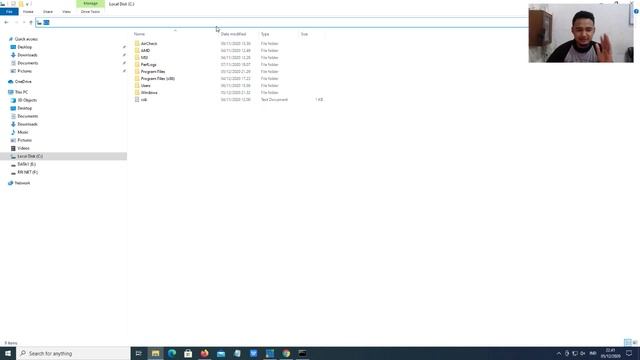
Task: Click the Manage contextual tab
Action: point(90,4)
